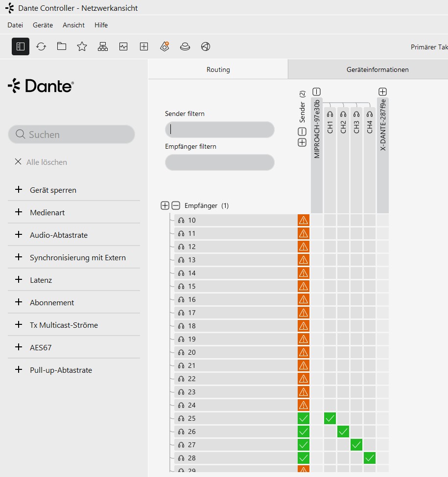Click the warning icon in row 12

[304, 247]
